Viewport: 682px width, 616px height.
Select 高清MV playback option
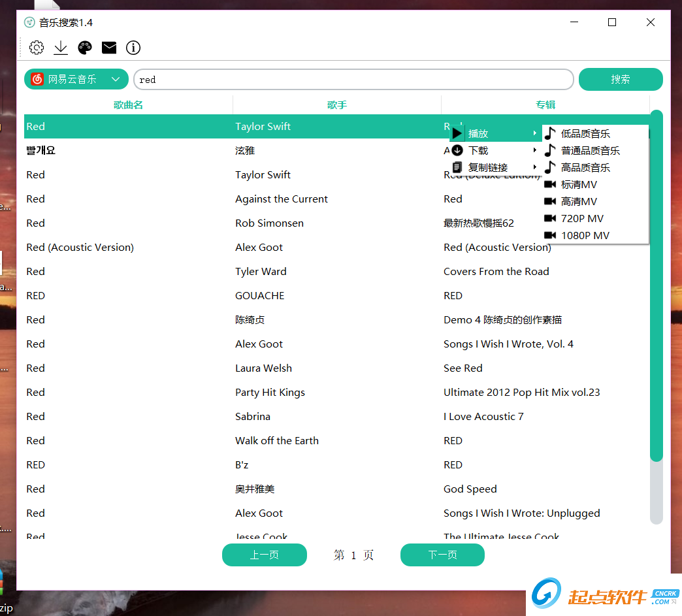pos(596,201)
